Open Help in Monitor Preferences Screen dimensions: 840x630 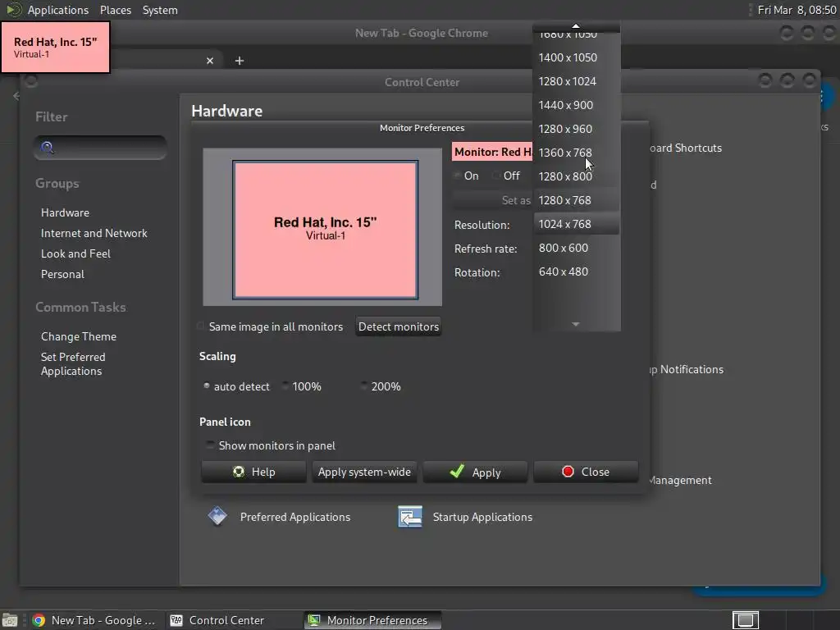coord(253,472)
